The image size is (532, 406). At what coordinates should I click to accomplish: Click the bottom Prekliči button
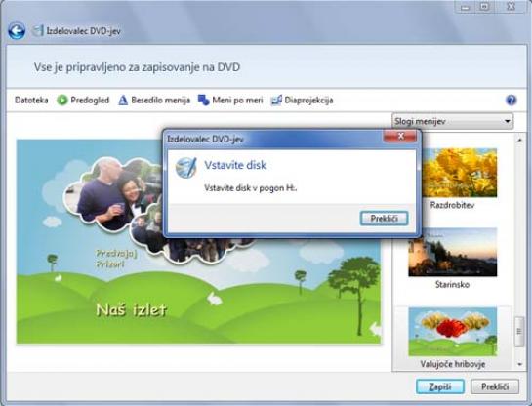[x=495, y=386]
